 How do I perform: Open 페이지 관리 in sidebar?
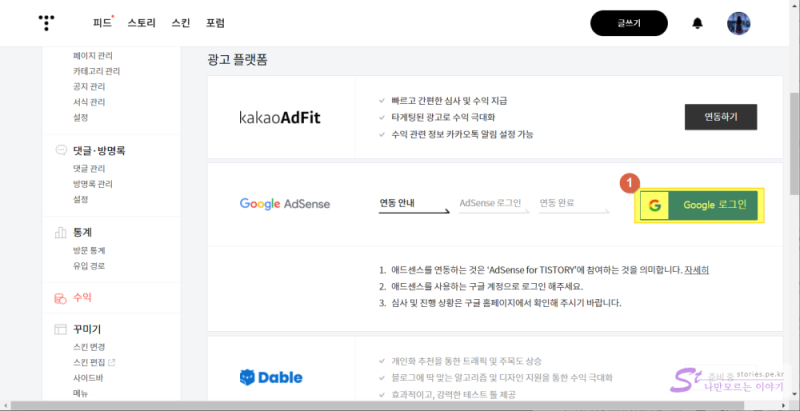(92, 56)
